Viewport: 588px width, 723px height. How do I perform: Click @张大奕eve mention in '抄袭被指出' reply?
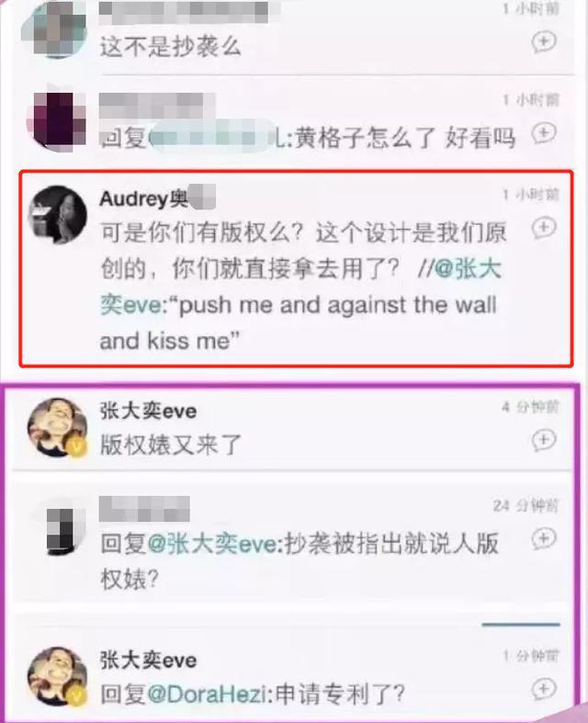(214, 544)
